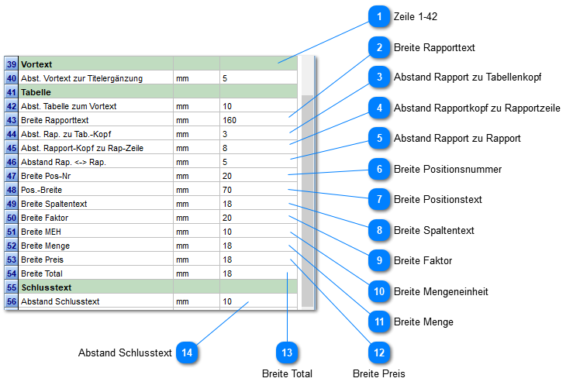Select the mm unit cell of Breite Menge
Image resolution: width=573 pixels, height=392 pixels.
[x=197, y=246]
